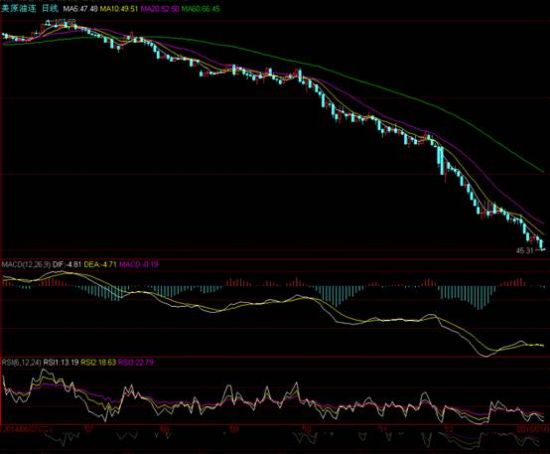Click the 08 month marker on date axis
Screen dimensions: 550x454
165,428
